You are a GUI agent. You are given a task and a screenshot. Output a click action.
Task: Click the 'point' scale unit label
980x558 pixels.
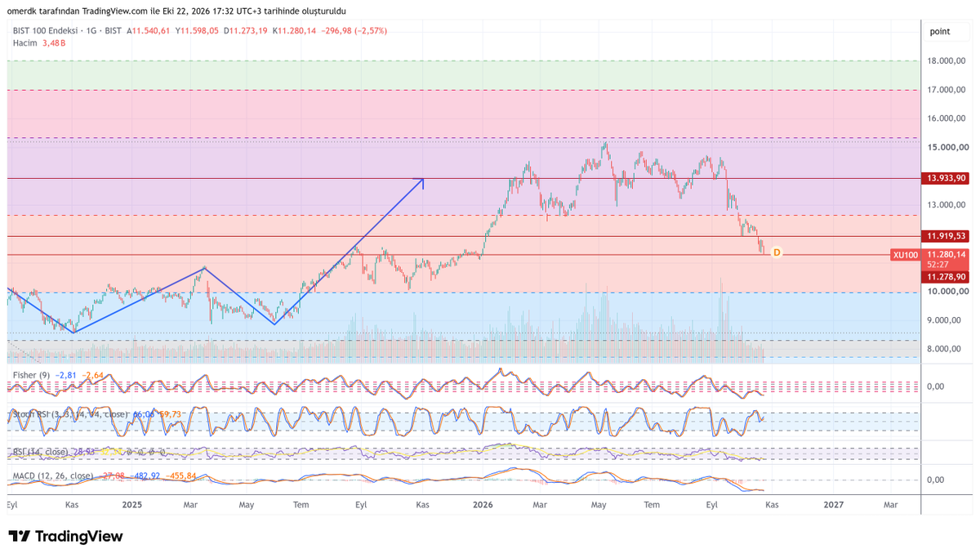(940, 31)
